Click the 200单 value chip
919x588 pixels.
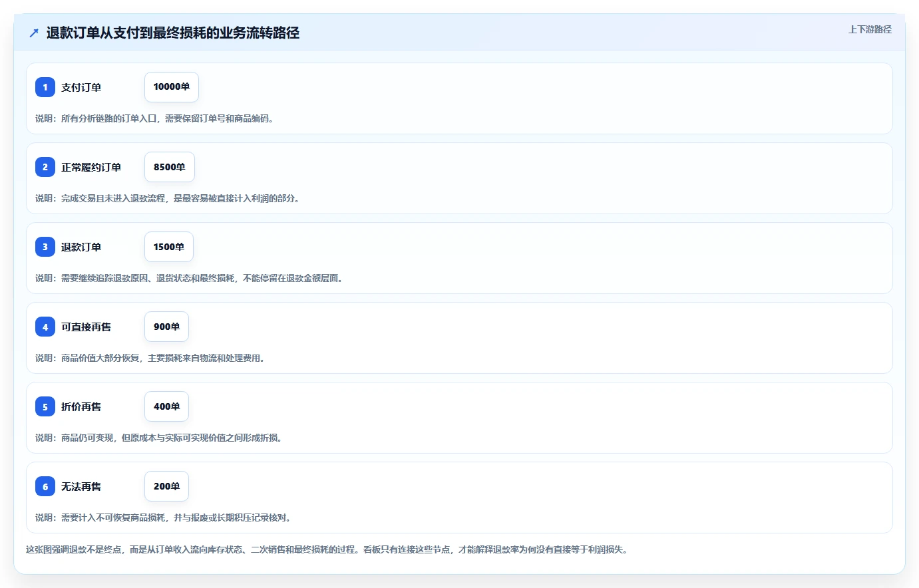point(166,486)
